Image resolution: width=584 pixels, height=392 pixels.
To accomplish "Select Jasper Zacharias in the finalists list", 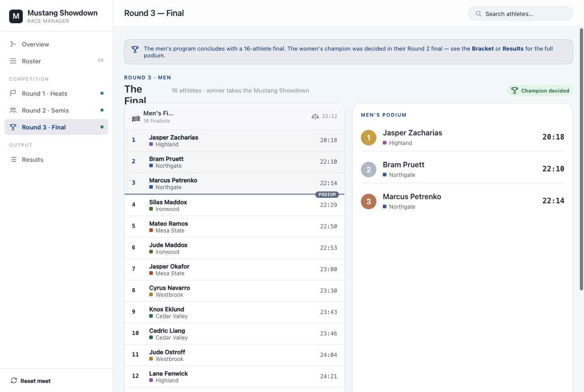I will tap(235, 140).
